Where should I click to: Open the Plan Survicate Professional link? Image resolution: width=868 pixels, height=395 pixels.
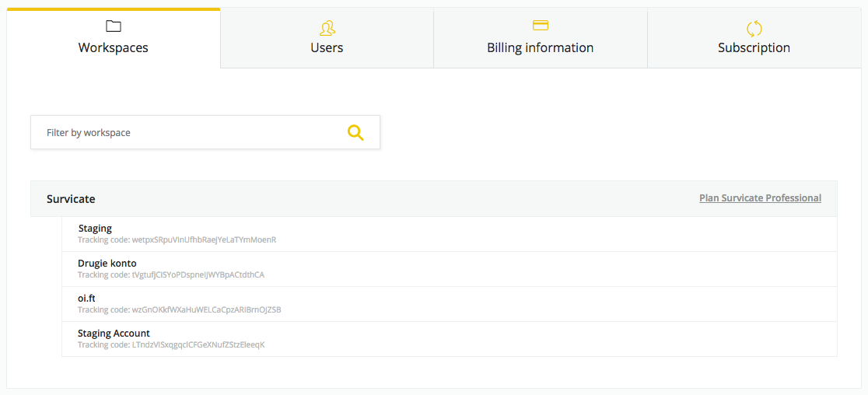(760, 198)
